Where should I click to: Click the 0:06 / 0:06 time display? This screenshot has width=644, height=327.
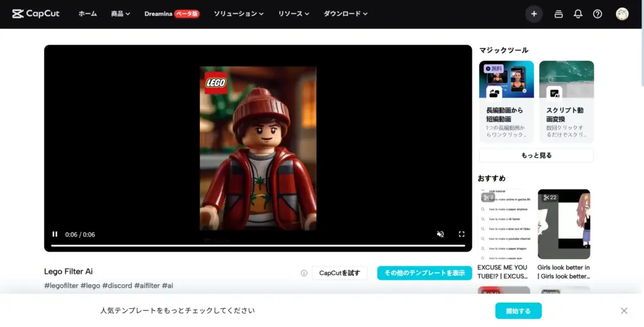point(80,235)
